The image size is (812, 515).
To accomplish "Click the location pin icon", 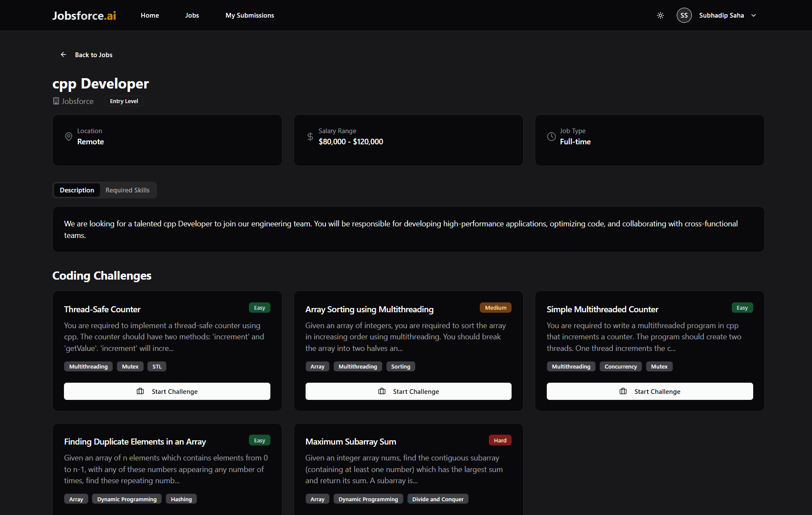I will point(68,137).
